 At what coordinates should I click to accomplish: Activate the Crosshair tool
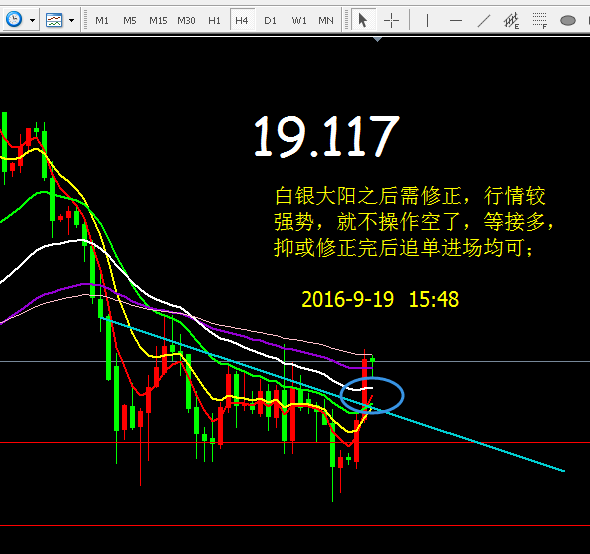click(391, 20)
